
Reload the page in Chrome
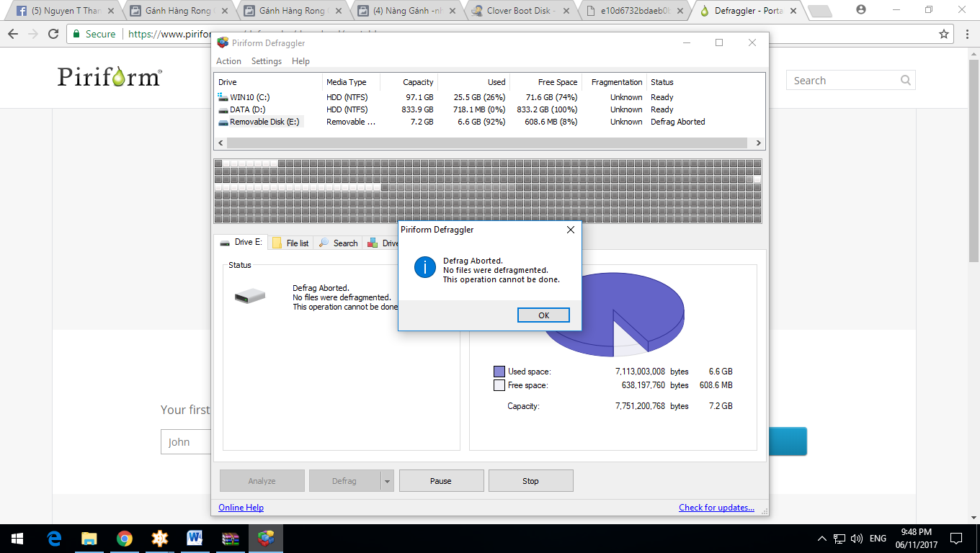point(53,34)
